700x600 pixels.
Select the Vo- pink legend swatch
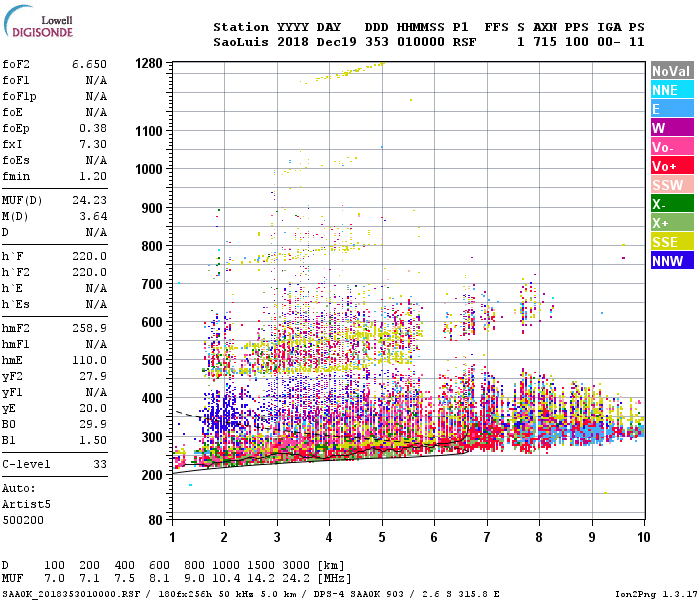point(672,147)
